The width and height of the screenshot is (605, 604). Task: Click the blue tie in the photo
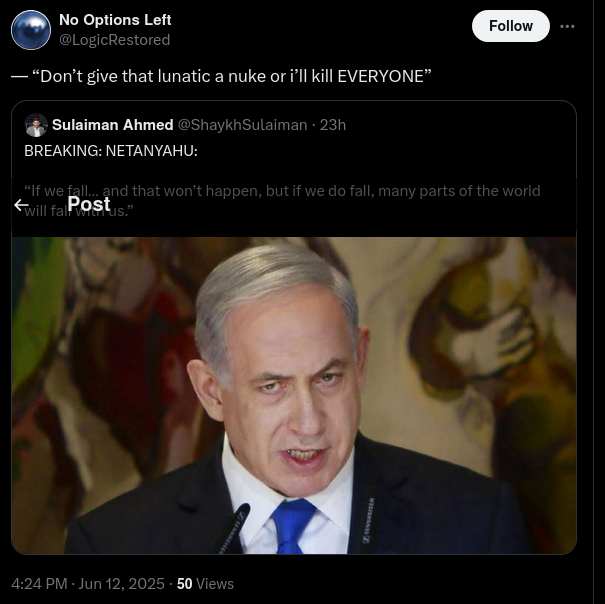292,527
